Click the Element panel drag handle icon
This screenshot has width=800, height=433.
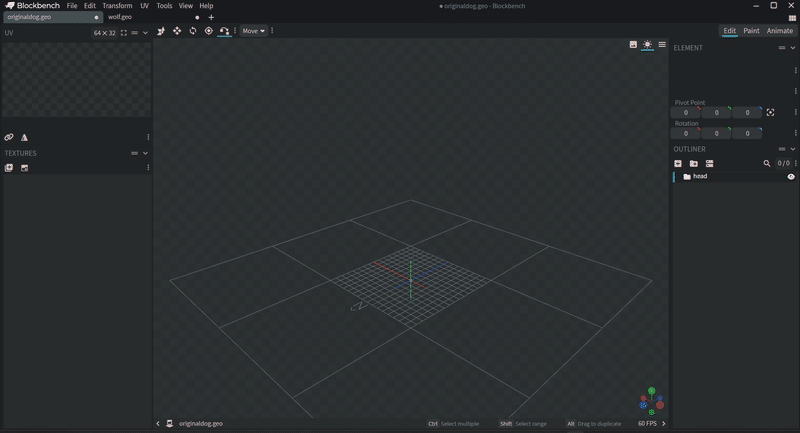pos(782,48)
